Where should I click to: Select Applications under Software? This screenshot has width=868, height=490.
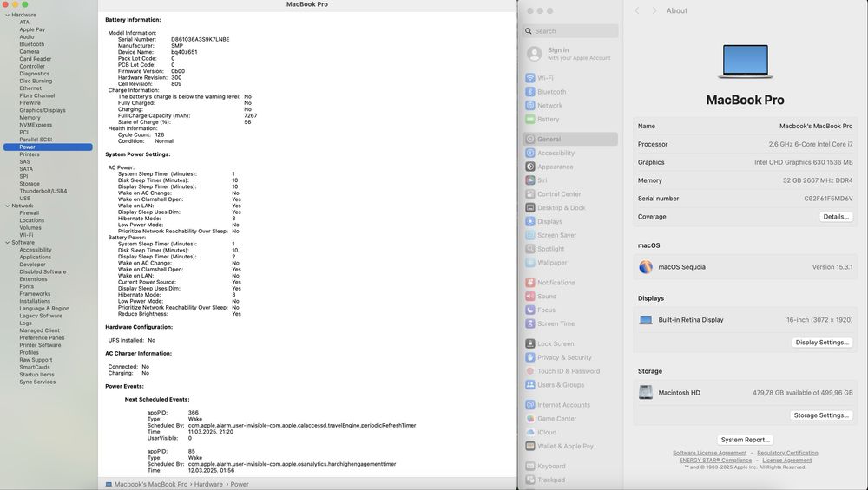tap(35, 258)
